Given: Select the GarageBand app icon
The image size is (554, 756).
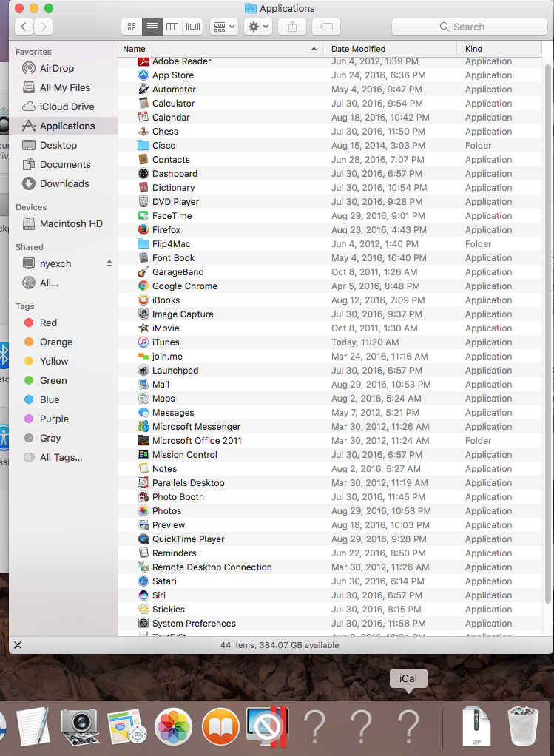Looking at the screenshot, I should [143, 272].
